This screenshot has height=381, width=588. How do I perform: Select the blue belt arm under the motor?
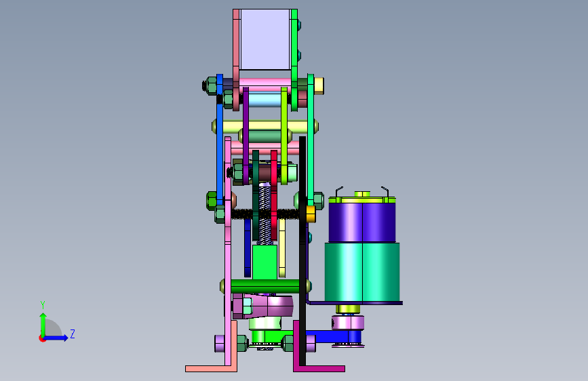(x=334, y=336)
